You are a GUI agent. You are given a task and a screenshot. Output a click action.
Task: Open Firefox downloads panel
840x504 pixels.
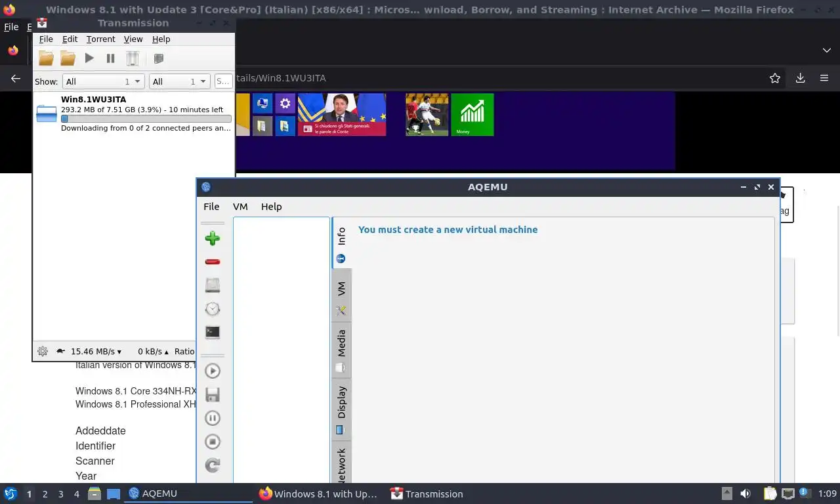click(801, 78)
